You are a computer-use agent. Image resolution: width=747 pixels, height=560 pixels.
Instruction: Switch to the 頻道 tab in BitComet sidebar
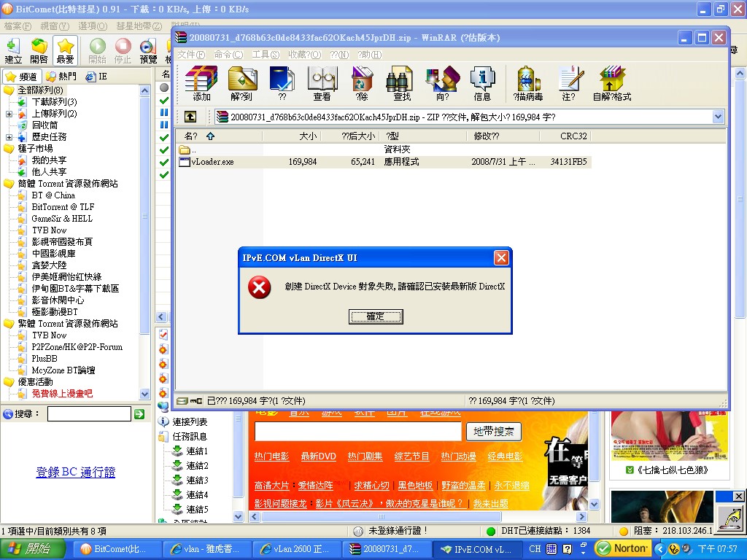[x=21, y=76]
